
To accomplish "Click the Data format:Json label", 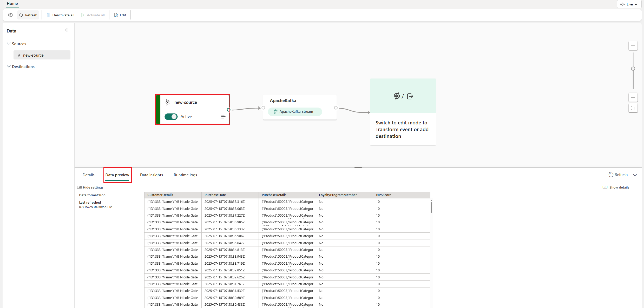I will (x=92, y=195).
